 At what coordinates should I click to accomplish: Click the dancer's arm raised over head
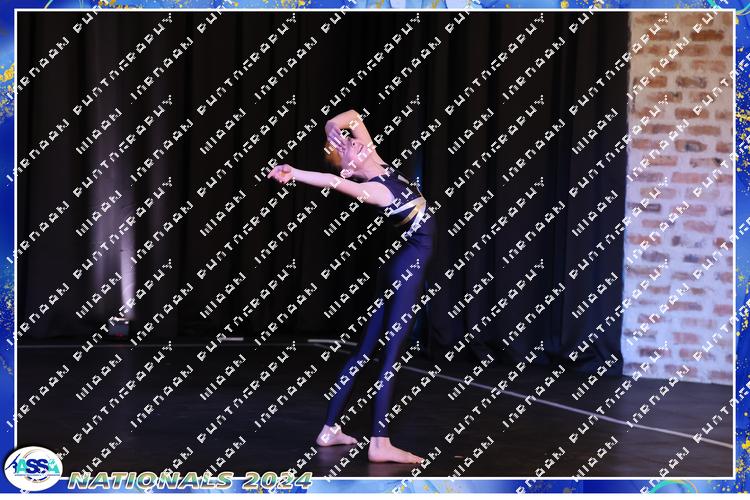[x=340, y=124]
